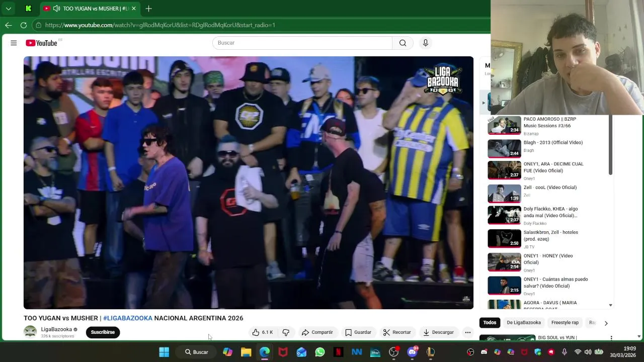Open WhatsApp from taskbar
The height and width of the screenshot is (362, 644).
tap(320, 352)
